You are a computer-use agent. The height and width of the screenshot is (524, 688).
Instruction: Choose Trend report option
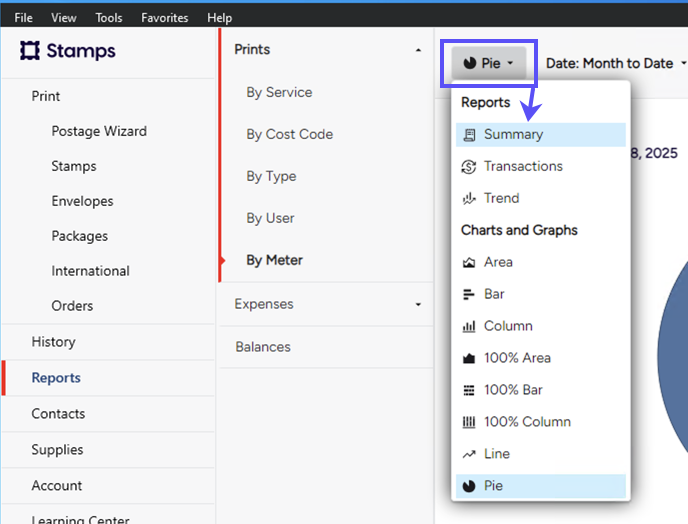(541, 198)
